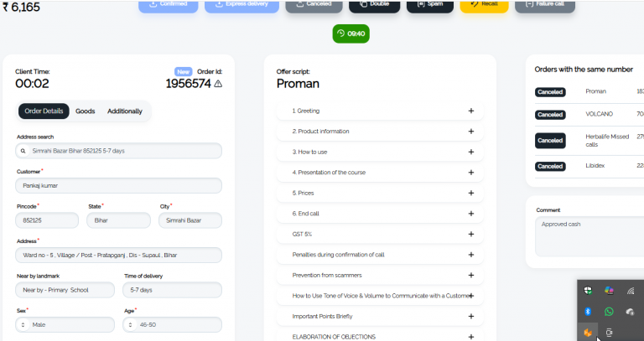644x341 pixels.
Task: Open Windows Security from the system tray
Action: point(588,291)
